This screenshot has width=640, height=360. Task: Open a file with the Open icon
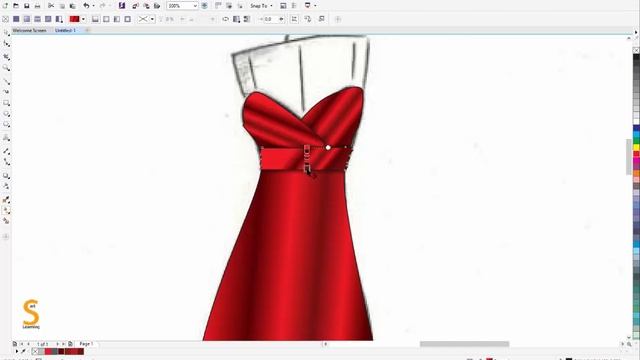(16, 6)
